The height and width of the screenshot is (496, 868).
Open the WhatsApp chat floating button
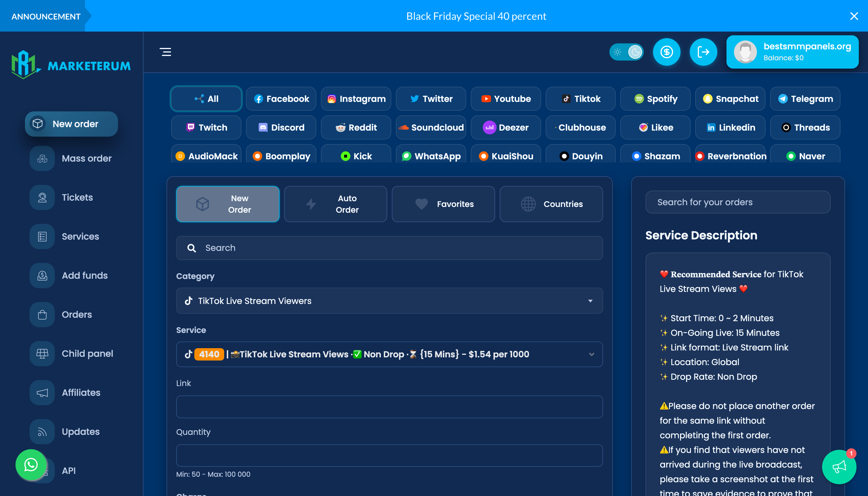tap(31, 465)
